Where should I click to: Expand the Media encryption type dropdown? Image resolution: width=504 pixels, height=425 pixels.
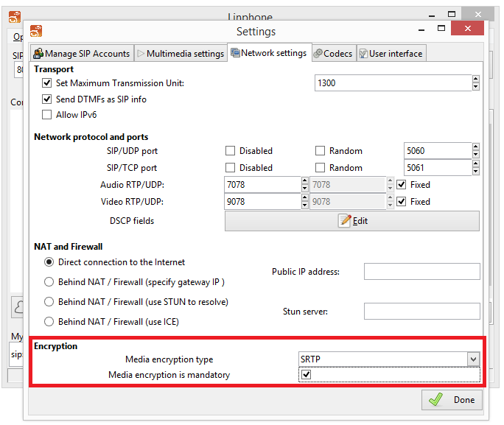tap(473, 359)
